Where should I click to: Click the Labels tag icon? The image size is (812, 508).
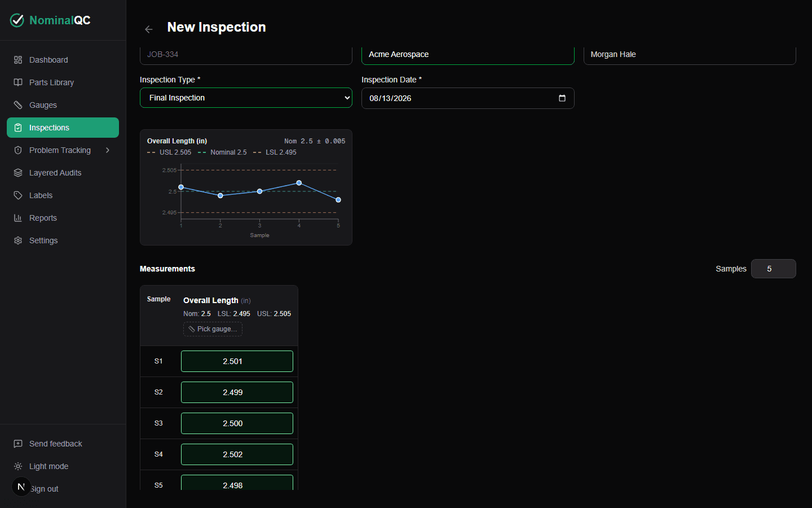18,195
